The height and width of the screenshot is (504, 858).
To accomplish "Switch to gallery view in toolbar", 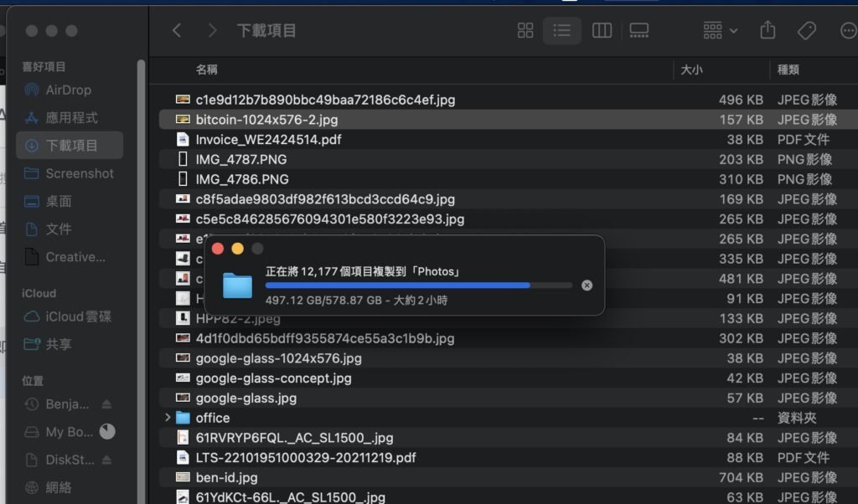I will pyautogui.click(x=639, y=30).
